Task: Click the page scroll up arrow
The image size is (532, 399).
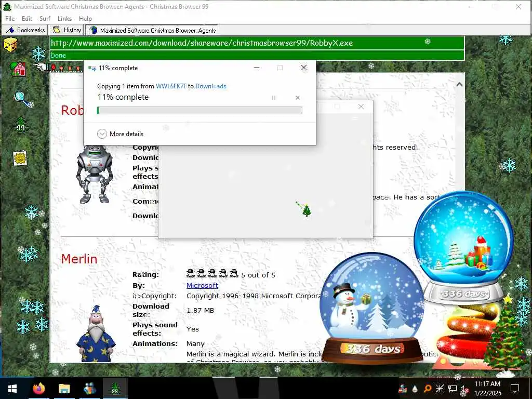Action: [x=459, y=85]
